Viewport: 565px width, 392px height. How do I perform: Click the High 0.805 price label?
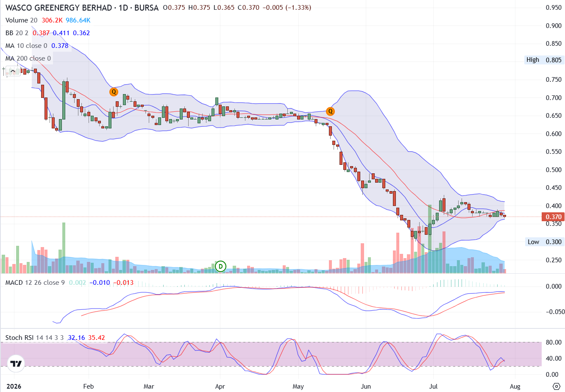coord(544,60)
